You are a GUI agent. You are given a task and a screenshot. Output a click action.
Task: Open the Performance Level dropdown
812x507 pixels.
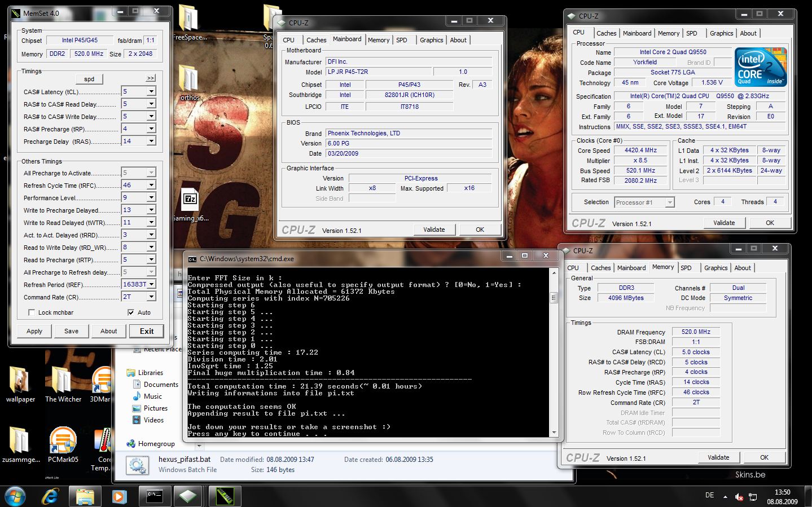point(151,197)
